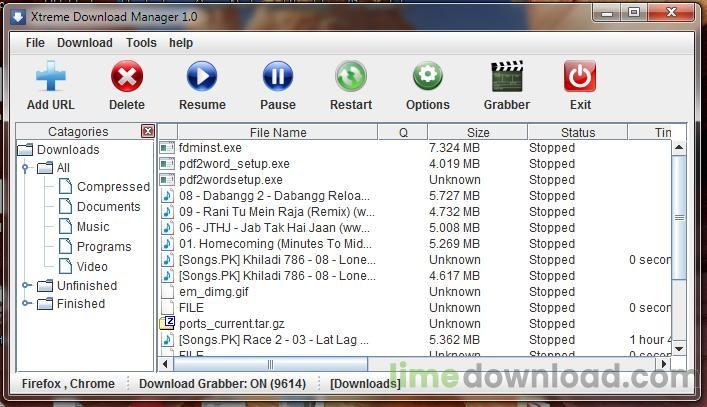The height and width of the screenshot is (407, 707).
Task: Click the Video category page icon
Action: [65, 266]
